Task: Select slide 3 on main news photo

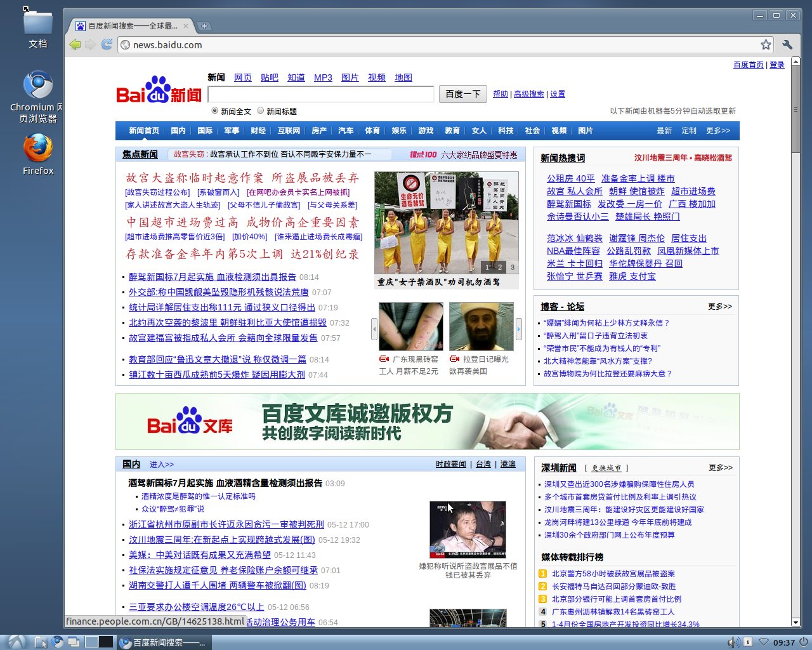Action: 513,267
